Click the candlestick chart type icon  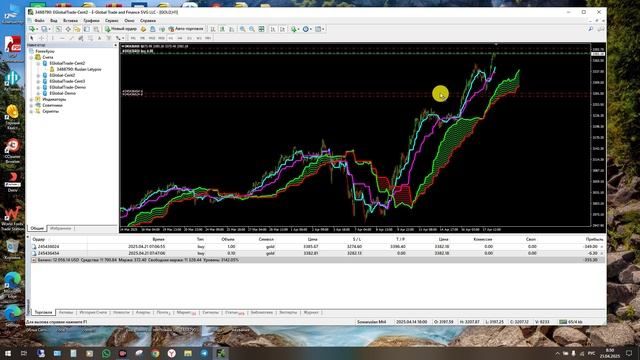point(222,29)
